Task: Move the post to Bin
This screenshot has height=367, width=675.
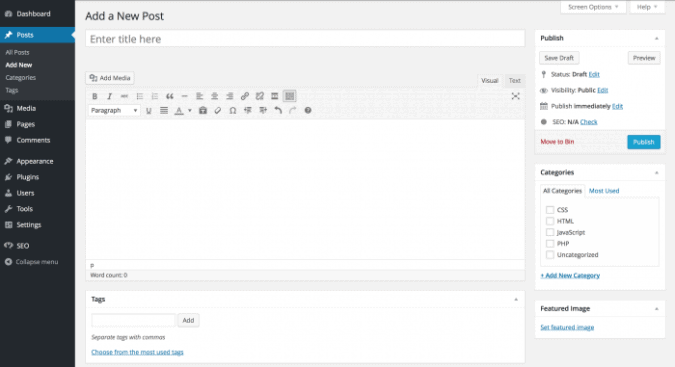Action: click(x=557, y=142)
